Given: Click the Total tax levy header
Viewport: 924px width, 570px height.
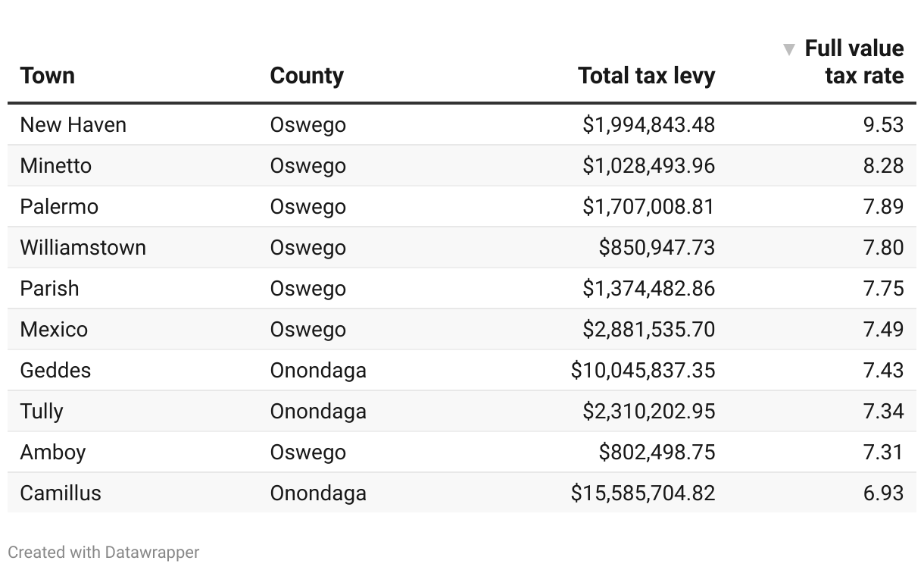Looking at the screenshot, I should pos(646,76).
